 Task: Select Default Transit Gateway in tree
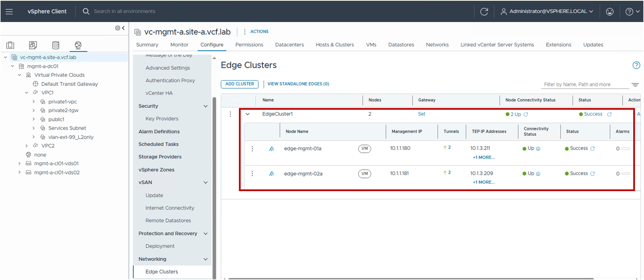pos(69,84)
